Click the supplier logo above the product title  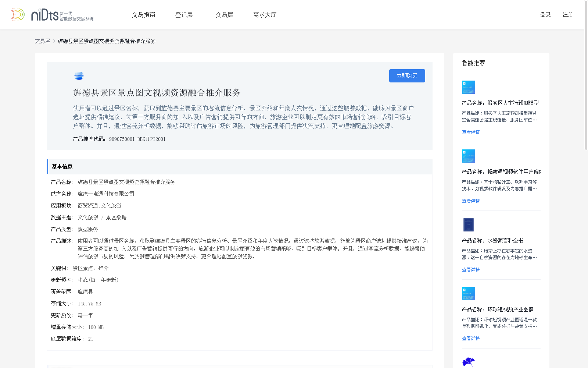[79, 76]
